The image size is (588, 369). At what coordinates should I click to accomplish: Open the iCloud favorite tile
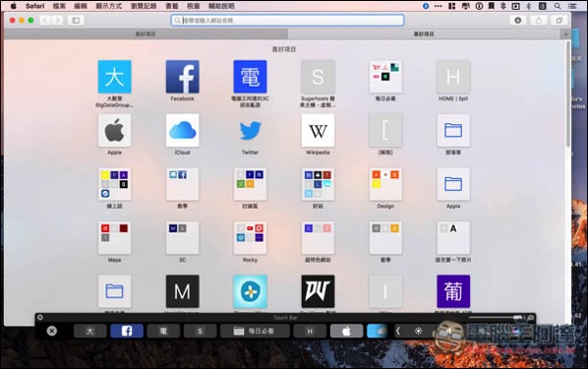click(182, 130)
